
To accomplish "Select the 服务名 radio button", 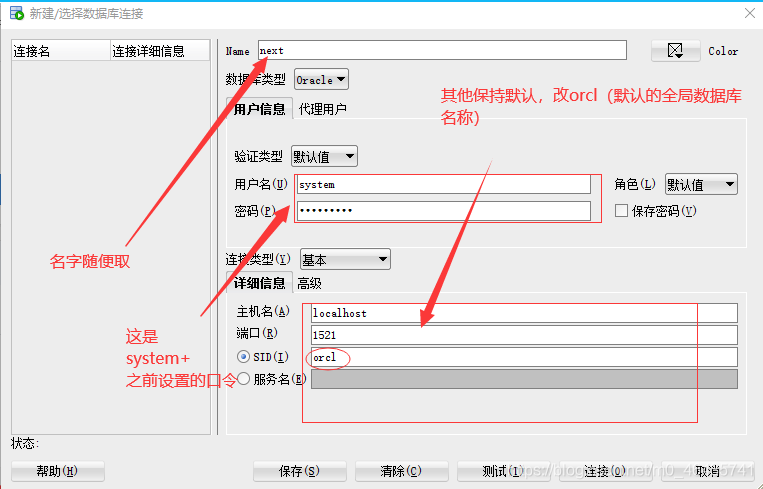I will [x=243, y=379].
